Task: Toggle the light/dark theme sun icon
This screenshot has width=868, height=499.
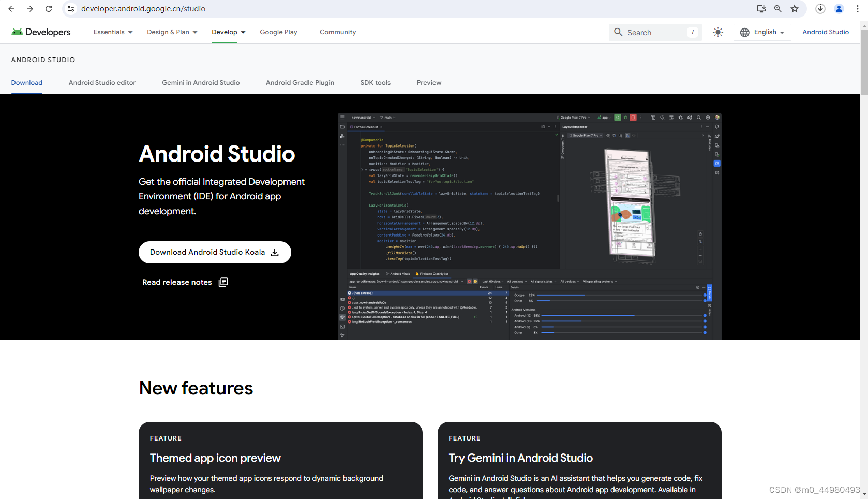Action: pos(718,32)
